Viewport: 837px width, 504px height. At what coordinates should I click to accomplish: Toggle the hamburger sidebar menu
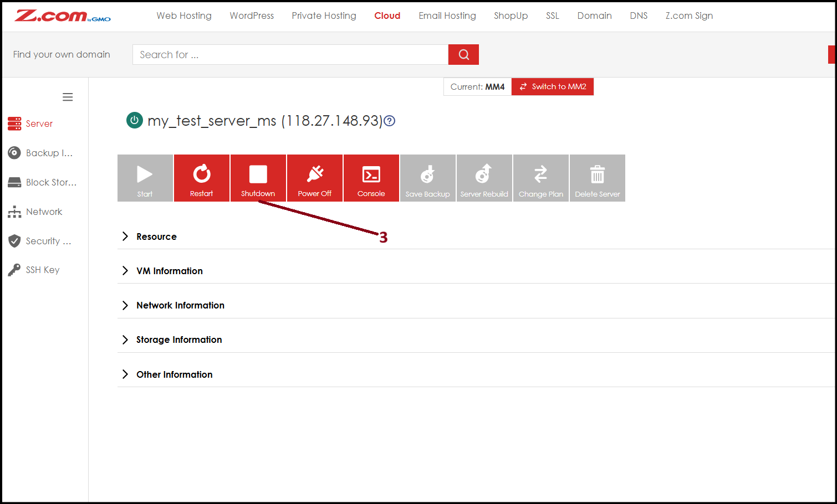(68, 97)
